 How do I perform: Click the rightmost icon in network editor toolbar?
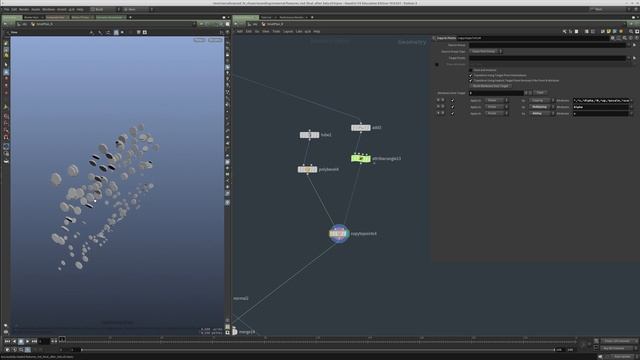[x=637, y=31]
